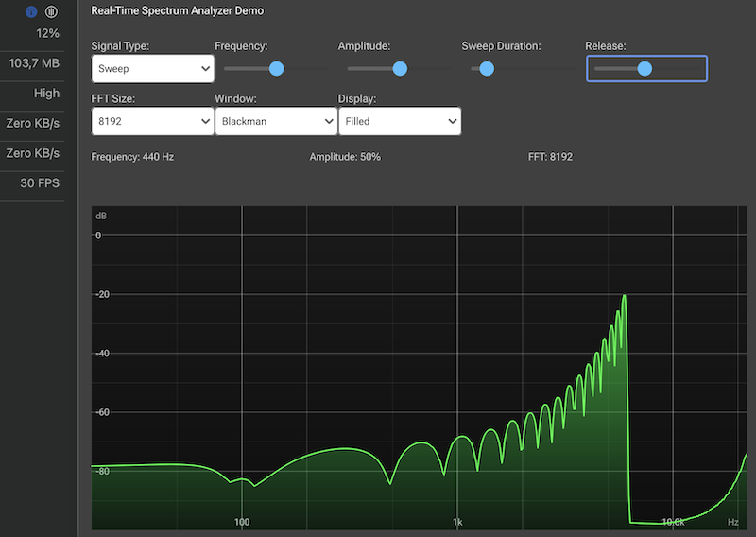Click the 30 FPS readout
This screenshot has height=537, width=756.
(x=40, y=182)
